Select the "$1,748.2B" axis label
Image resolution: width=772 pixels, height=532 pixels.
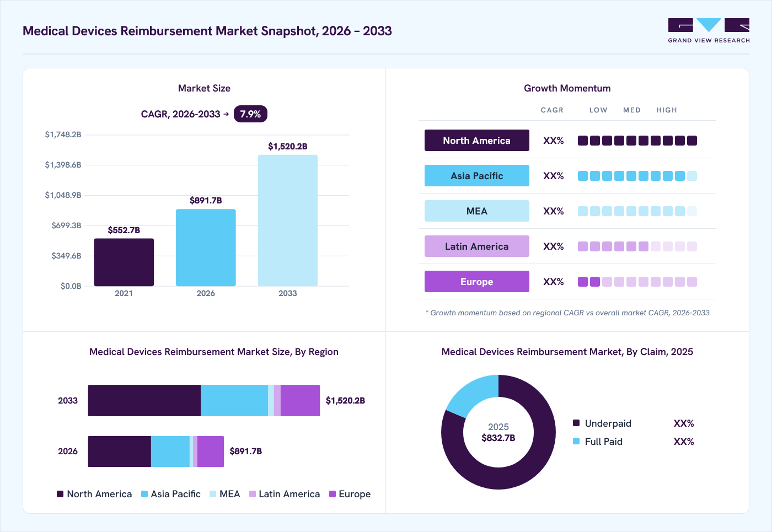tap(63, 135)
